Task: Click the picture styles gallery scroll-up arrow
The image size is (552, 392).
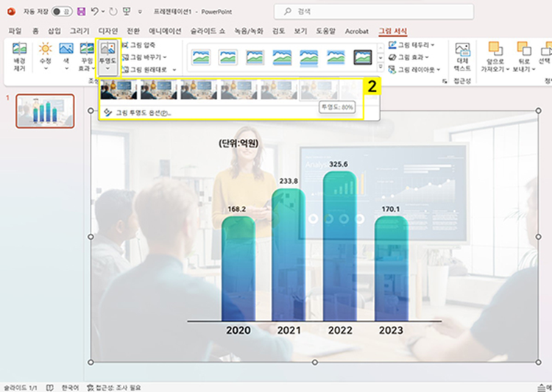Action: pos(381,49)
